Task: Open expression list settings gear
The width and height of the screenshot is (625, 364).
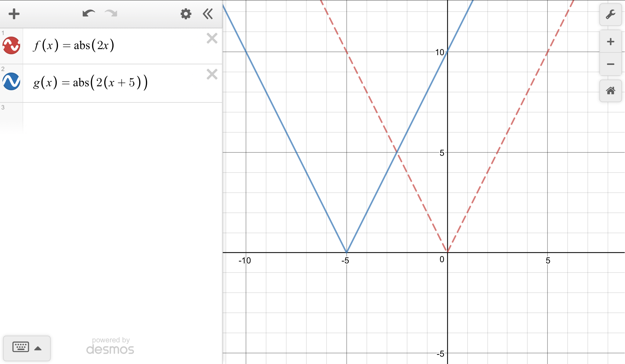Action: coord(186,14)
